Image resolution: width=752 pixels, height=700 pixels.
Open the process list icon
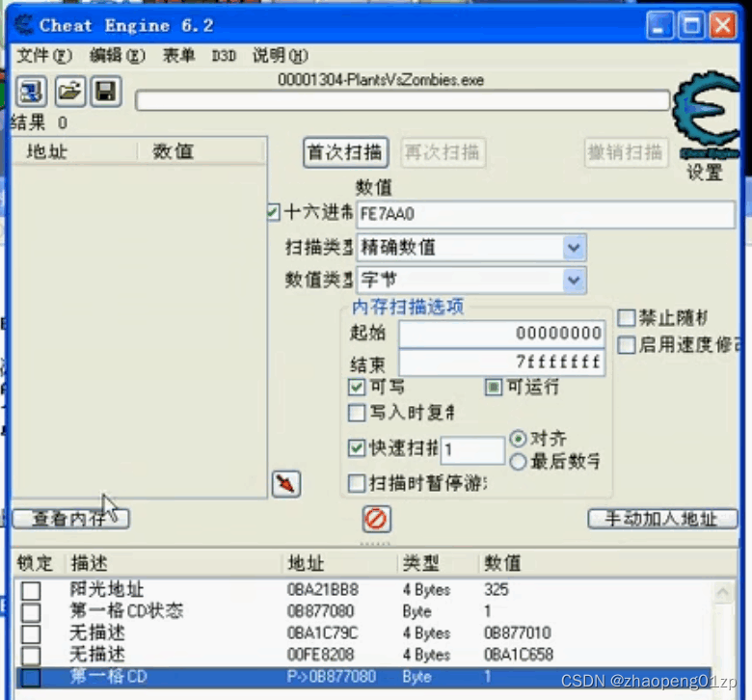(31, 92)
